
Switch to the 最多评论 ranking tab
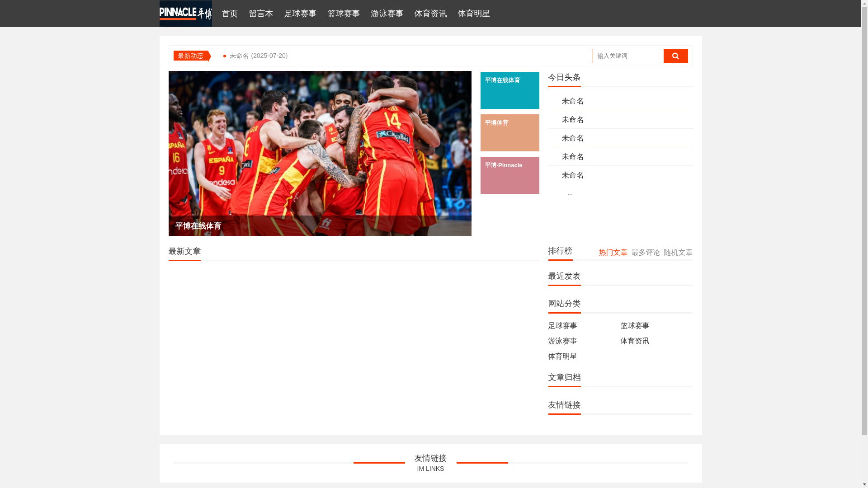click(x=646, y=253)
